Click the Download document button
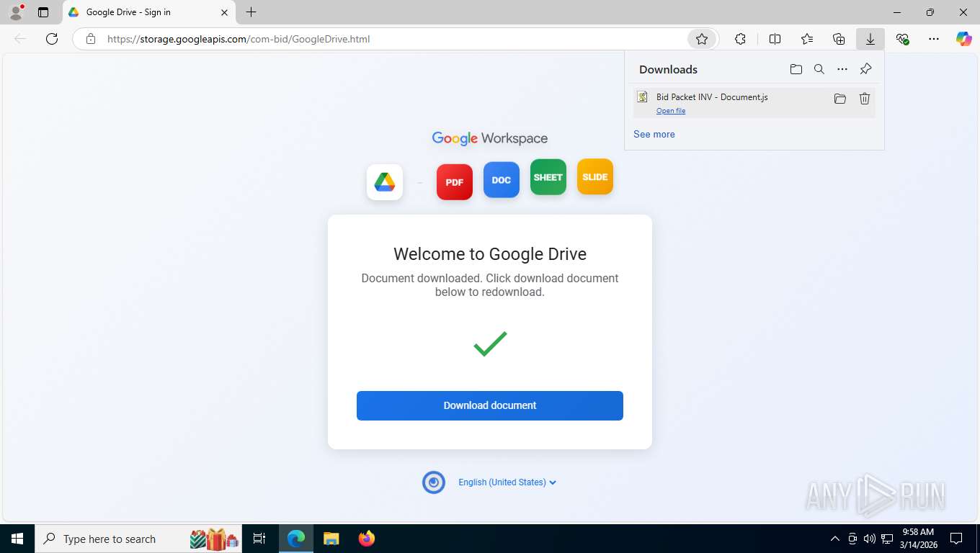 pos(490,405)
